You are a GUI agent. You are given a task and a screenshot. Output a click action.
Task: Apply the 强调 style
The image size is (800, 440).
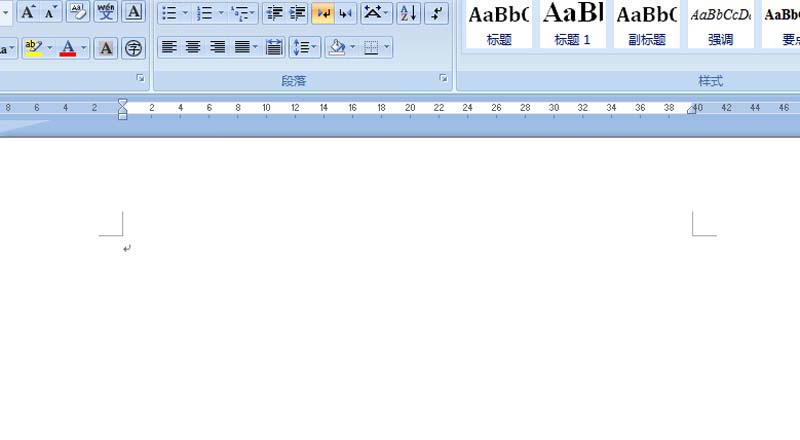(x=720, y=25)
